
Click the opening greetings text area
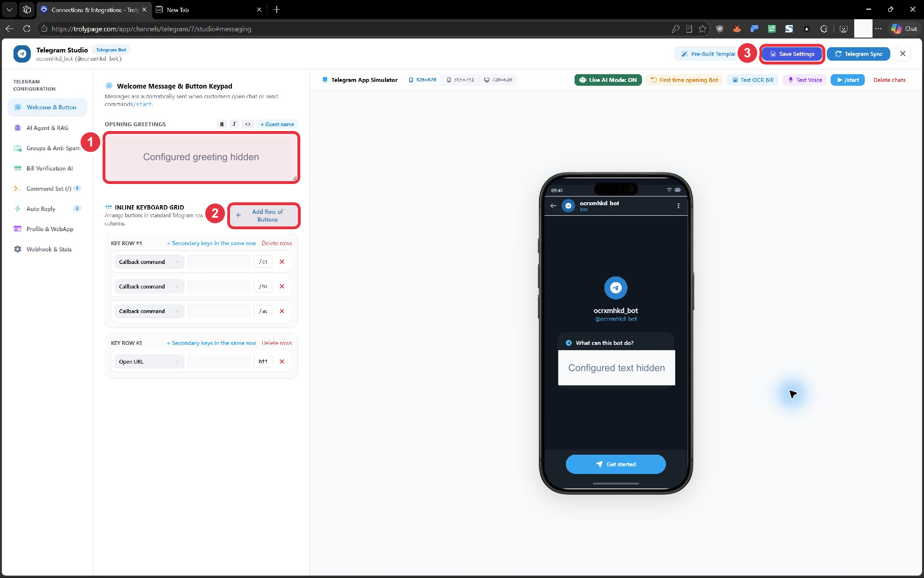(201, 157)
